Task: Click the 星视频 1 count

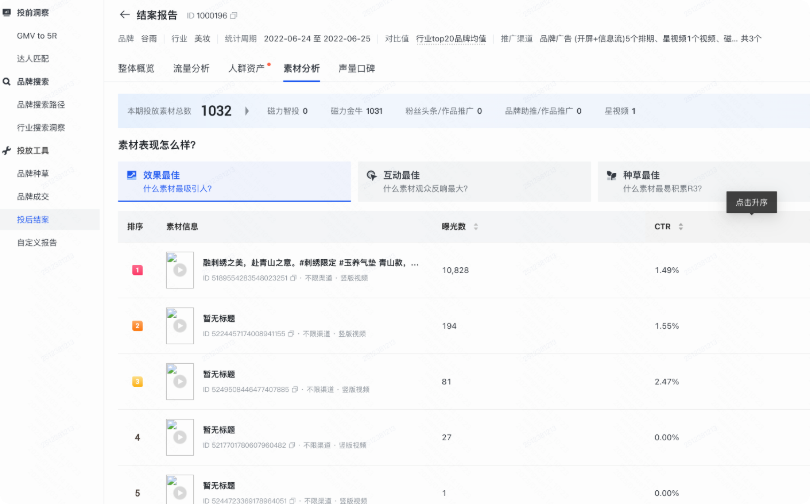Action: tap(620, 111)
